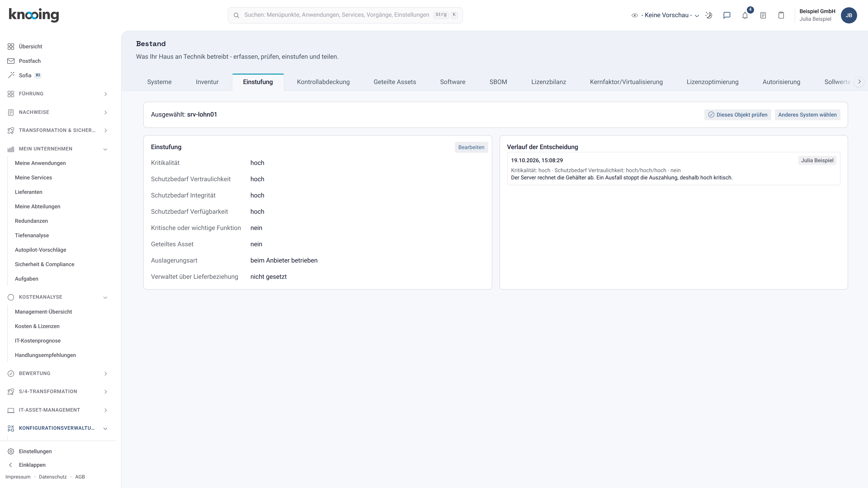Click Dieses Objekt prüfen button

[x=738, y=115]
